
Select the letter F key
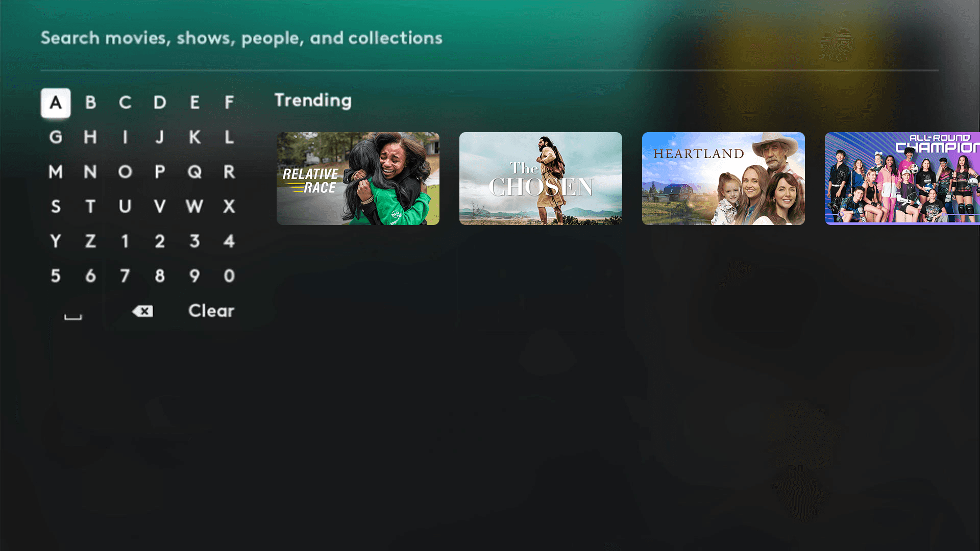coord(229,103)
